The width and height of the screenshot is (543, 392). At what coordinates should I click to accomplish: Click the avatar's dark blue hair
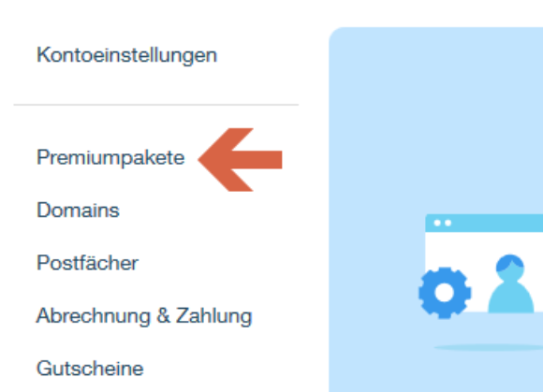coord(509,262)
